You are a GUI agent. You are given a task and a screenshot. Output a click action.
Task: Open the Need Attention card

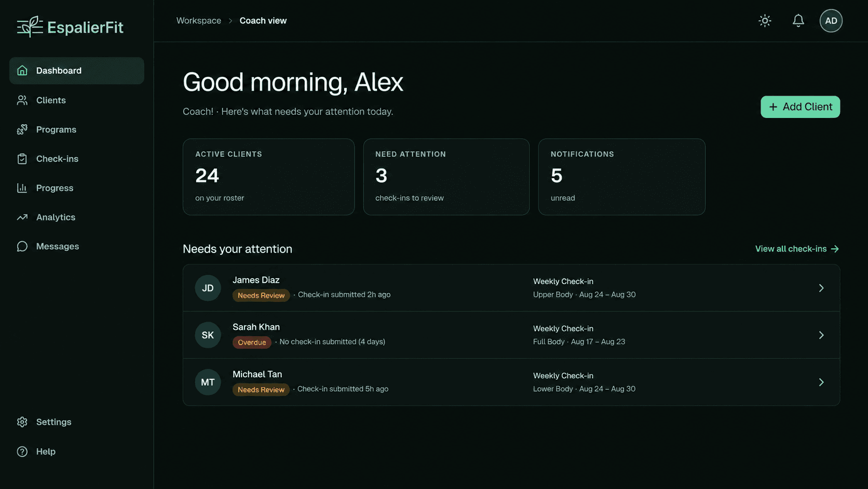[446, 177]
